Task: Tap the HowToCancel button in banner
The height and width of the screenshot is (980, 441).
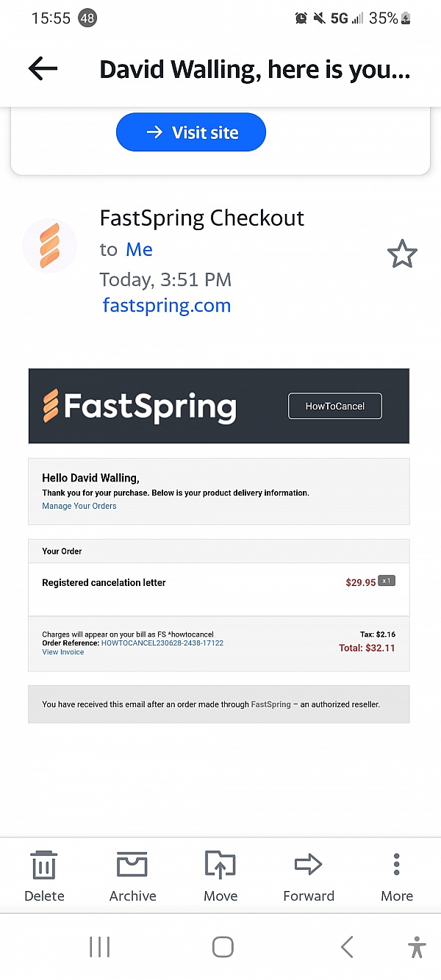Action: pyautogui.click(x=334, y=406)
